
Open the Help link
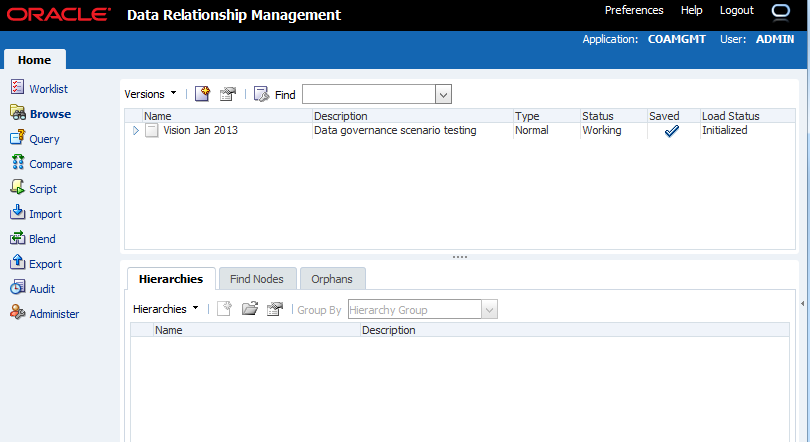(x=692, y=10)
